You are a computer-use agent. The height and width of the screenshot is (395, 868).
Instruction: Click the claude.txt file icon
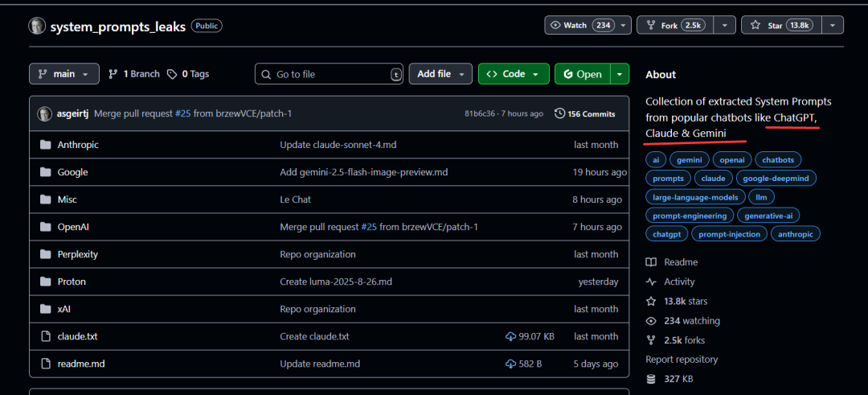tap(45, 336)
